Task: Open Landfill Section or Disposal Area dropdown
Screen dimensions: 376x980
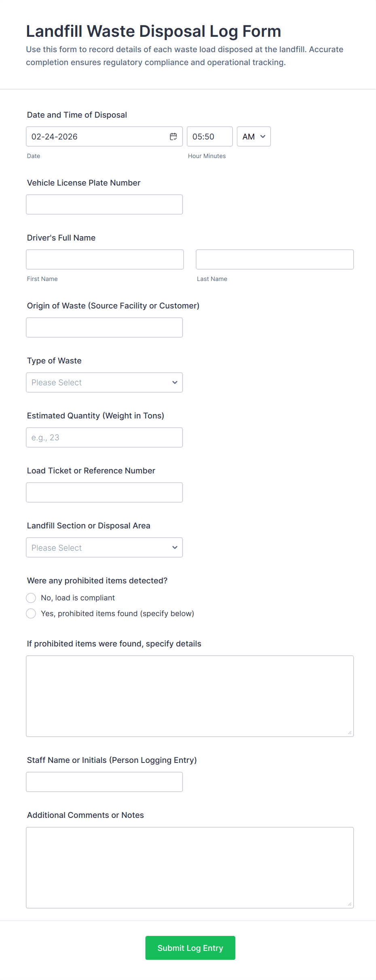Action: 104,547
